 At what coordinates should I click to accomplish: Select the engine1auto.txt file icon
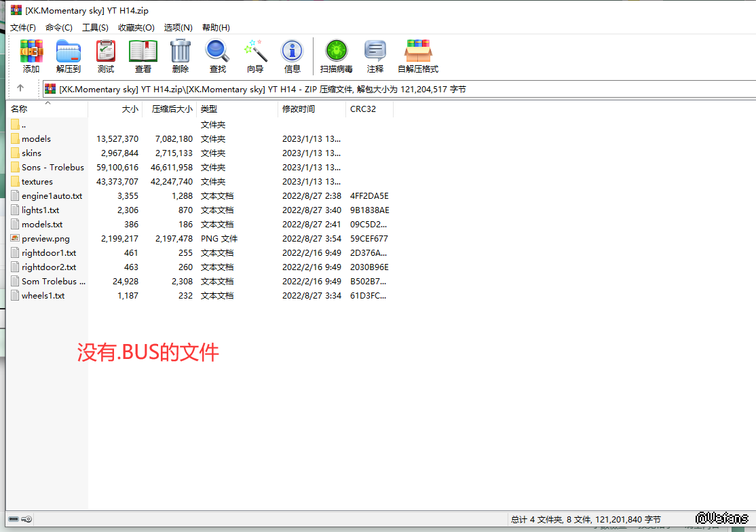coord(15,195)
